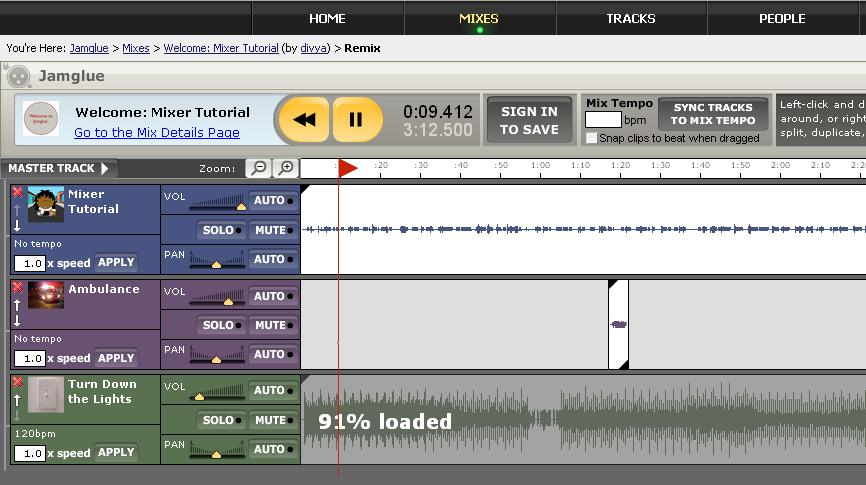The height and width of the screenshot is (485, 866).
Task: Click Sync Tracks To Mix Tempo button
Action: tap(713, 114)
